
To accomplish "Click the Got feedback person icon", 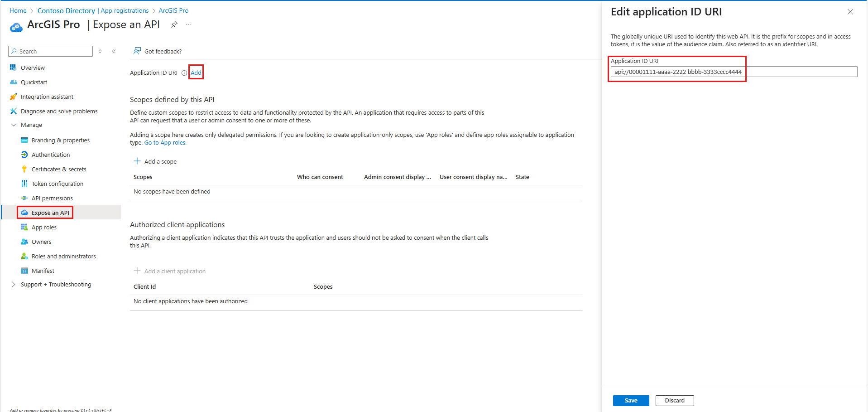I will coord(137,51).
